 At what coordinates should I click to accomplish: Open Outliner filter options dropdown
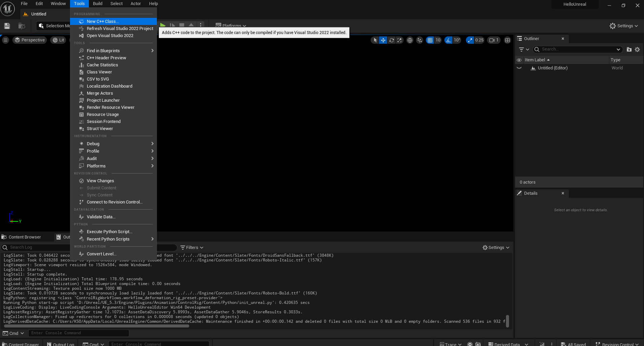point(524,50)
